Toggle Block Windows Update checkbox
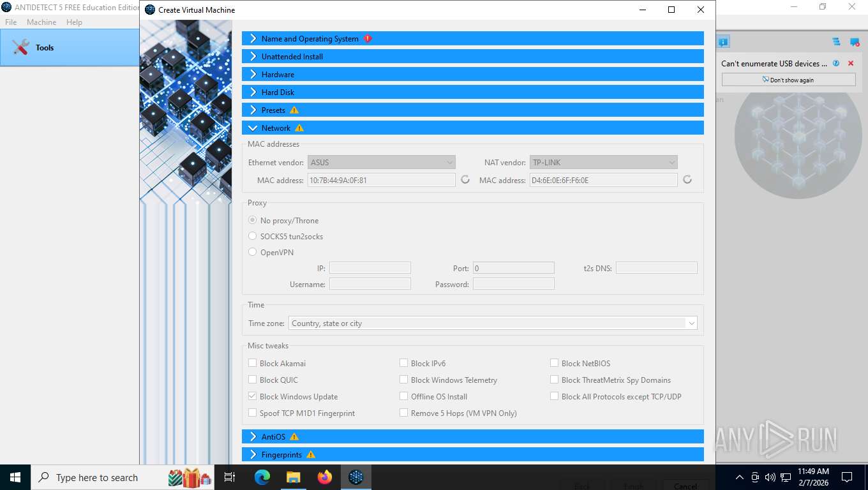Image resolution: width=868 pixels, height=490 pixels. (253, 396)
